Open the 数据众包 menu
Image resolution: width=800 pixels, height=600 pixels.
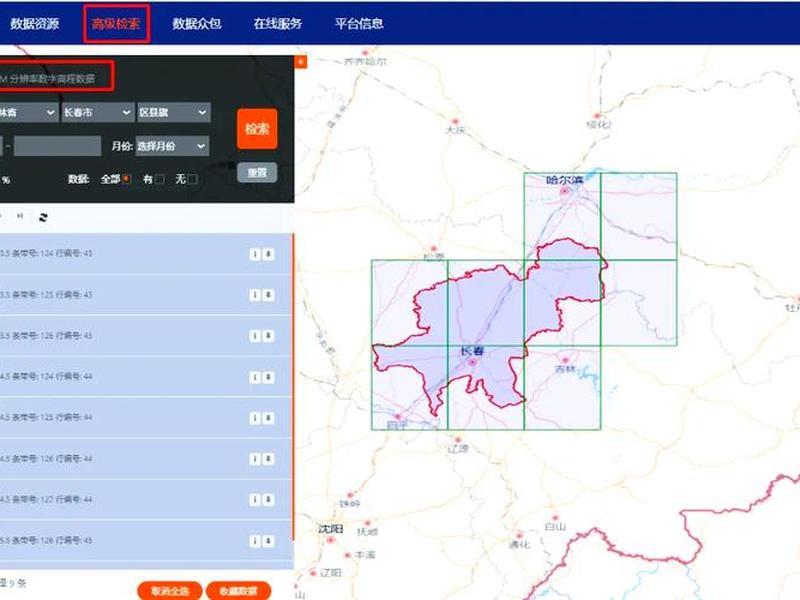pyautogui.click(x=196, y=23)
